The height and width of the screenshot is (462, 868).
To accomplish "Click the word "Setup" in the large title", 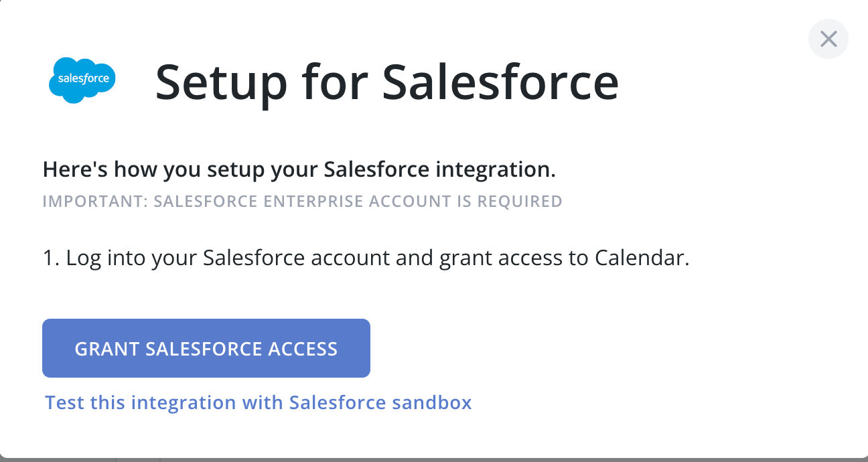I will pyautogui.click(x=222, y=83).
